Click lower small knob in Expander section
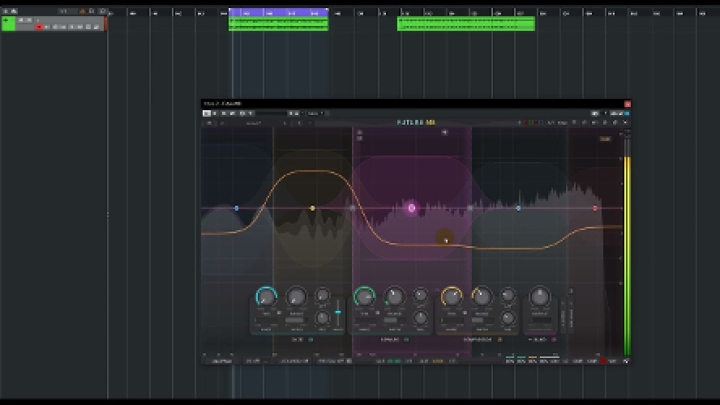Screen dimensions: 720x405 click(x=420, y=318)
